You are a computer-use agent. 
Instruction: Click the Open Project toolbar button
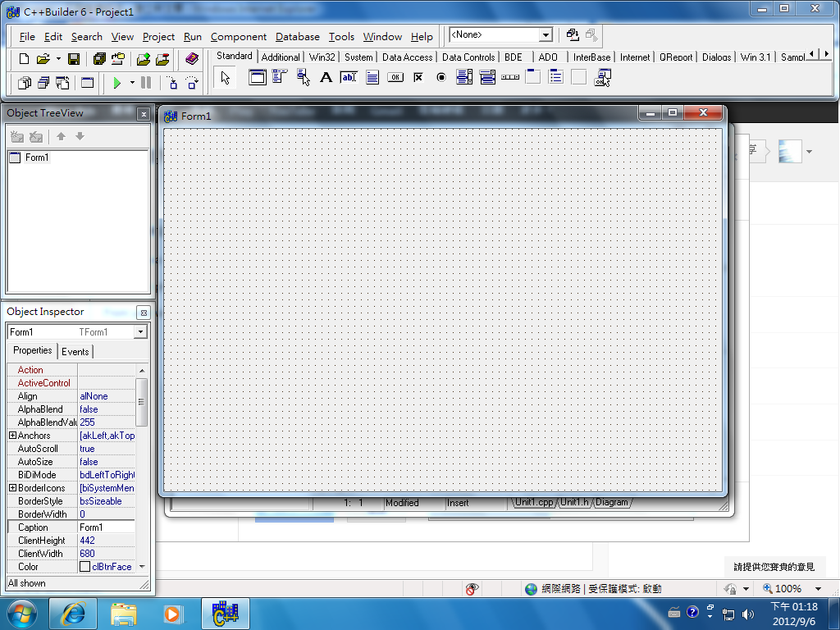(x=117, y=58)
